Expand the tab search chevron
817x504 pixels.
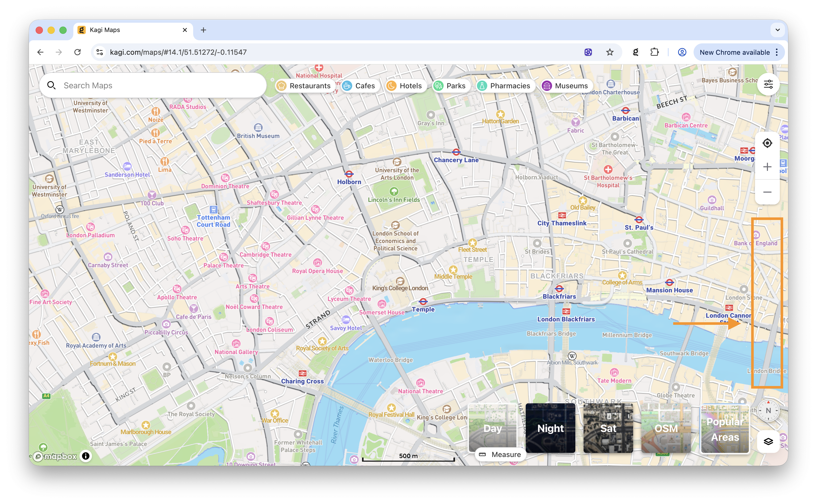coord(777,30)
